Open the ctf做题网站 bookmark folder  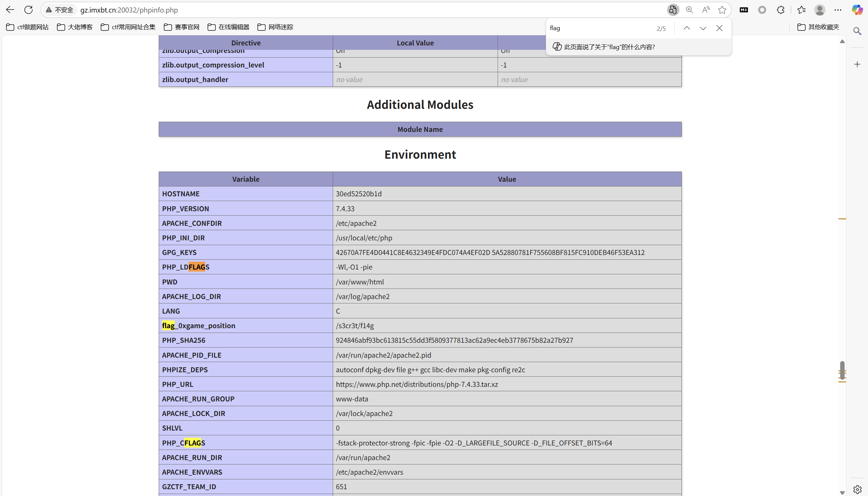[27, 27]
